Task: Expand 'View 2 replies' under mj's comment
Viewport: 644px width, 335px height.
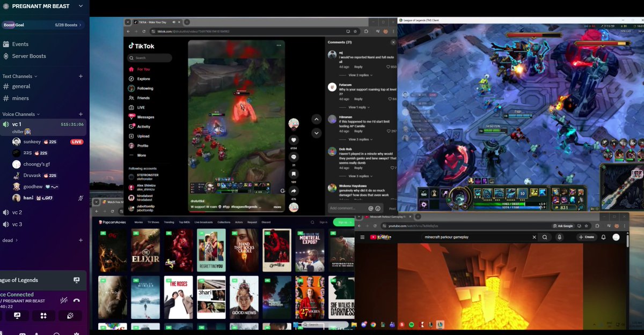Action: (361, 75)
